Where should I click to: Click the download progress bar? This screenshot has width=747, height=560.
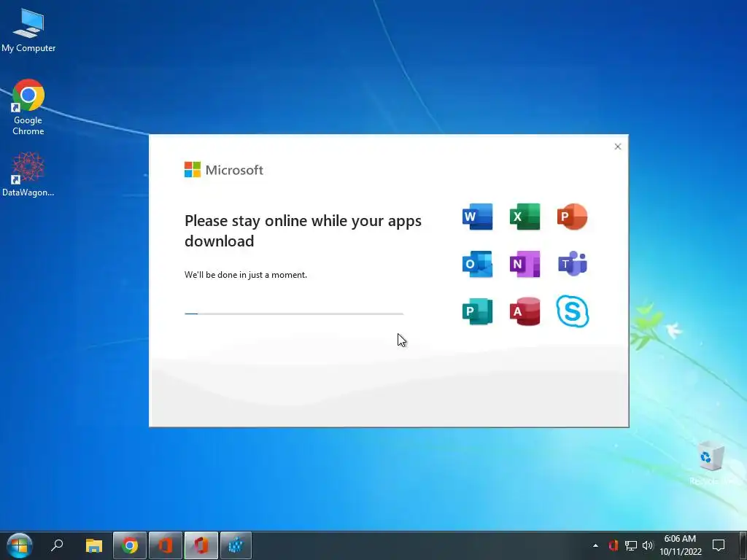[294, 314]
